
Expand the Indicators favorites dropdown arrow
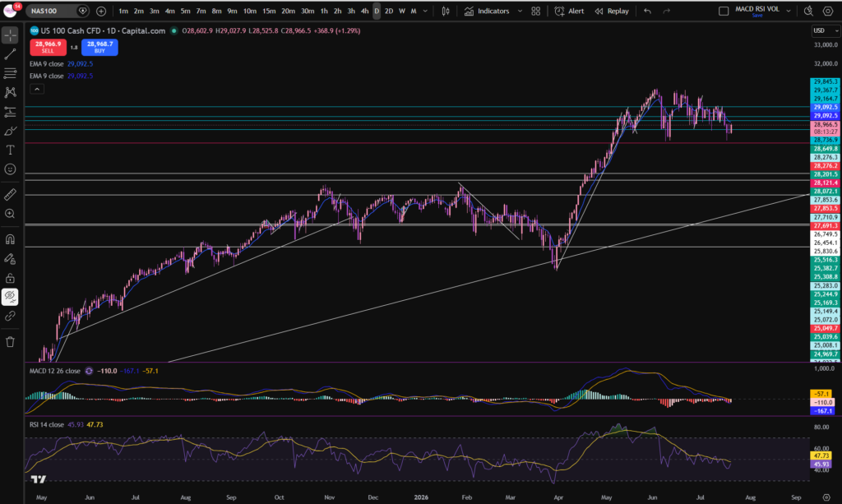click(520, 11)
